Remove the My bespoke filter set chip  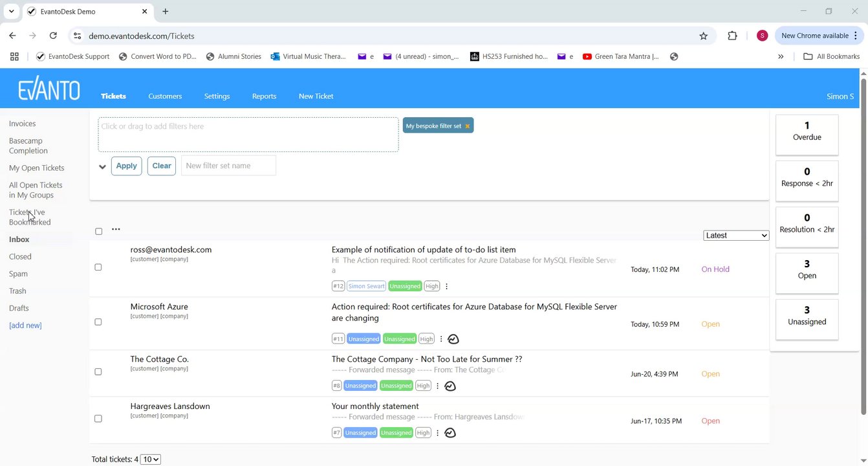coord(468,126)
